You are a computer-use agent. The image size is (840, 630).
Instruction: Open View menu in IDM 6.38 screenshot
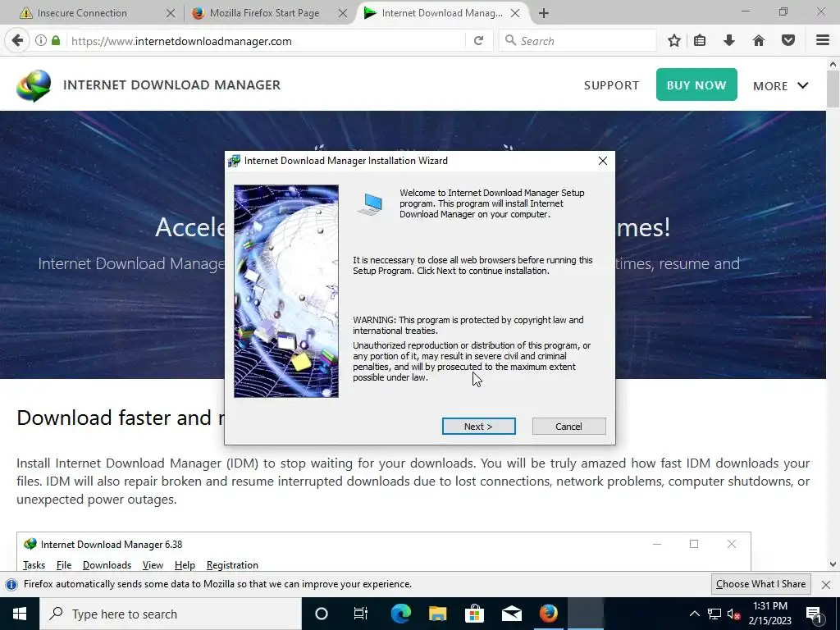pos(153,565)
